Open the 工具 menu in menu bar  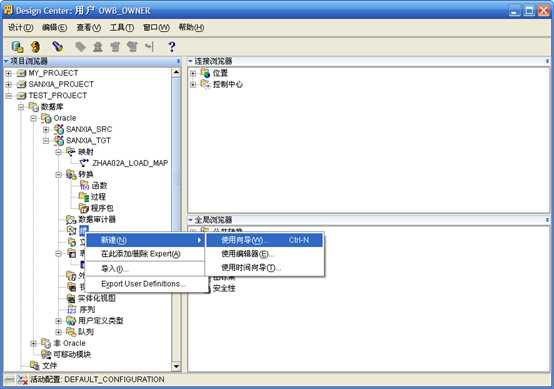click(x=122, y=28)
